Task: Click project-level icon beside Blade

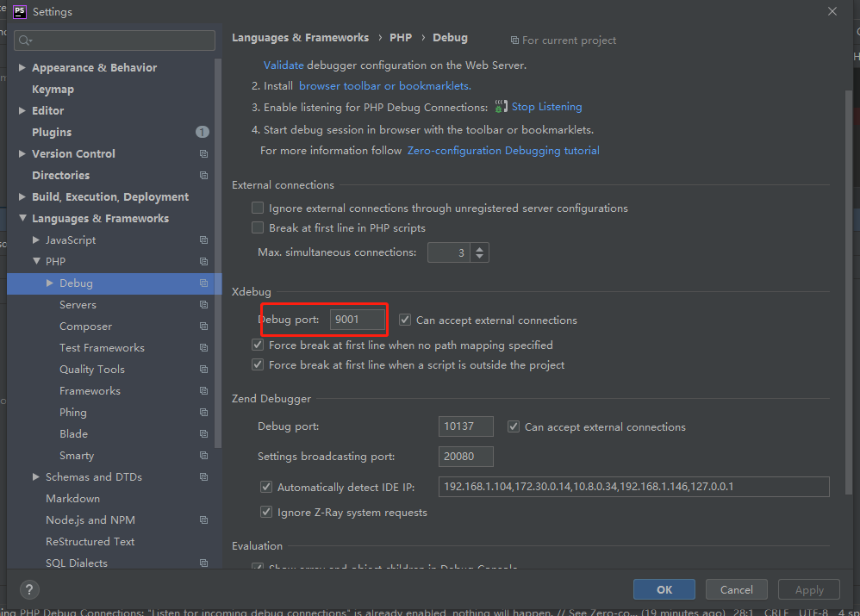Action: pyautogui.click(x=203, y=434)
